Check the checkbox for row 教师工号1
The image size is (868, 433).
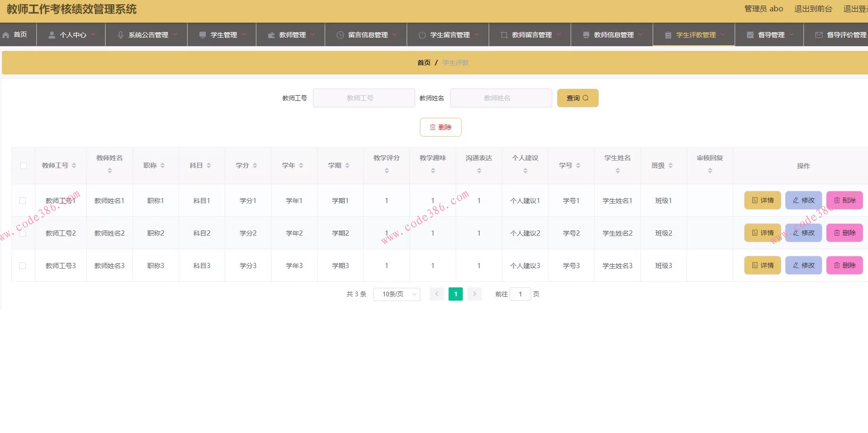(23, 200)
